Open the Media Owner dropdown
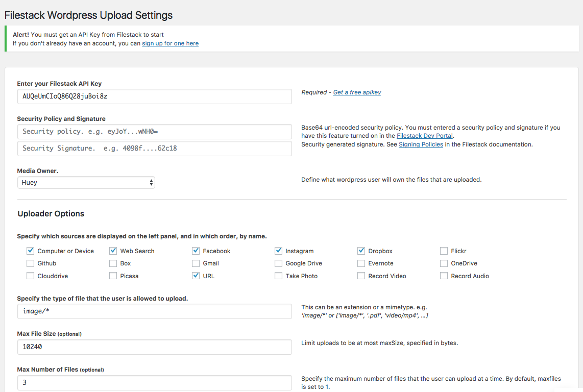Viewport: 583px width, 392px height. (86, 181)
